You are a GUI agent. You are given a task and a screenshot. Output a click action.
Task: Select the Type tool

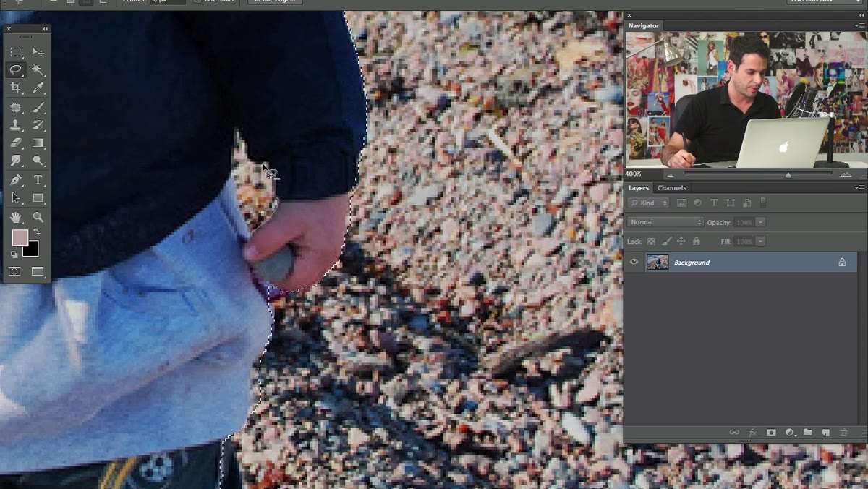[38, 180]
